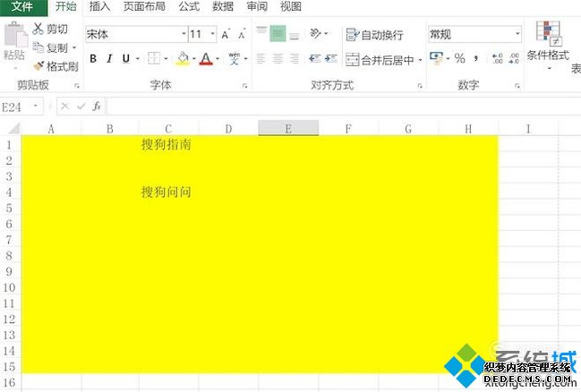
Task: Toggle Wrap Text (自动换行)
Action: pyautogui.click(x=374, y=35)
